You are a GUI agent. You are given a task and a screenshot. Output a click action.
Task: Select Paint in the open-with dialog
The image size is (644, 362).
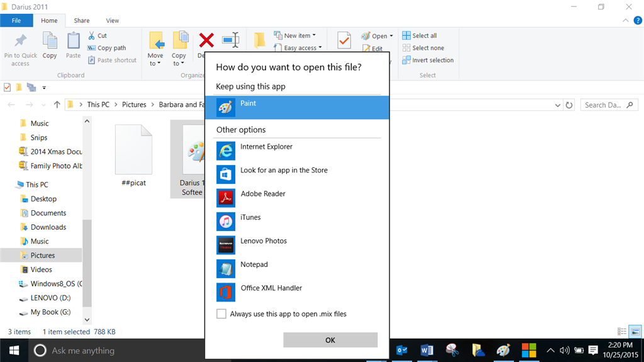click(297, 108)
